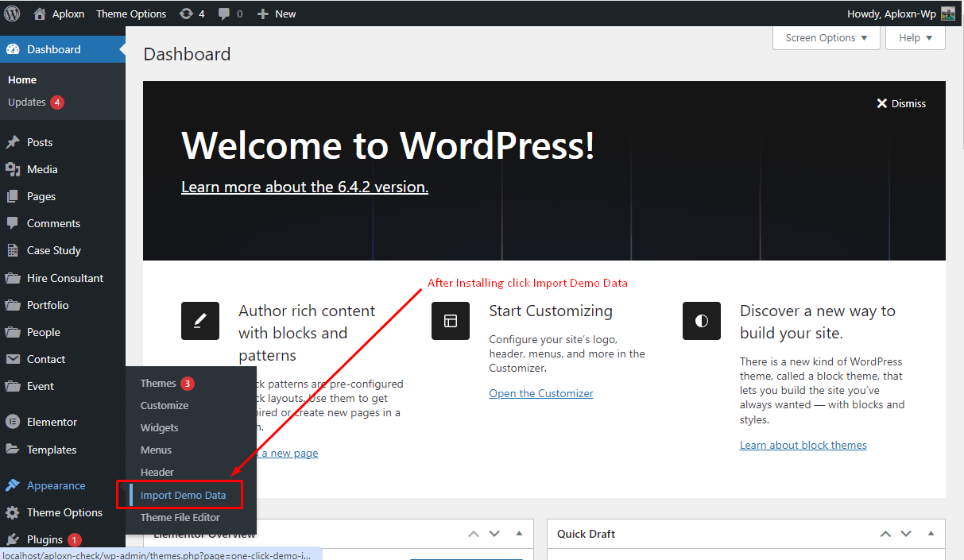Click the plus New icon in admin bar

pyautogui.click(x=263, y=14)
